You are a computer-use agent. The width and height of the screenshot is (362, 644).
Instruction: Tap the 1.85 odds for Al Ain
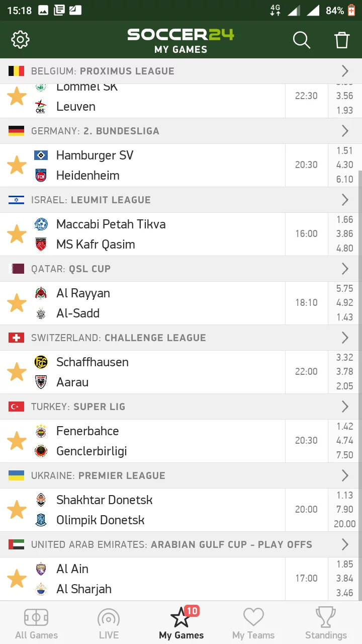coord(345,564)
